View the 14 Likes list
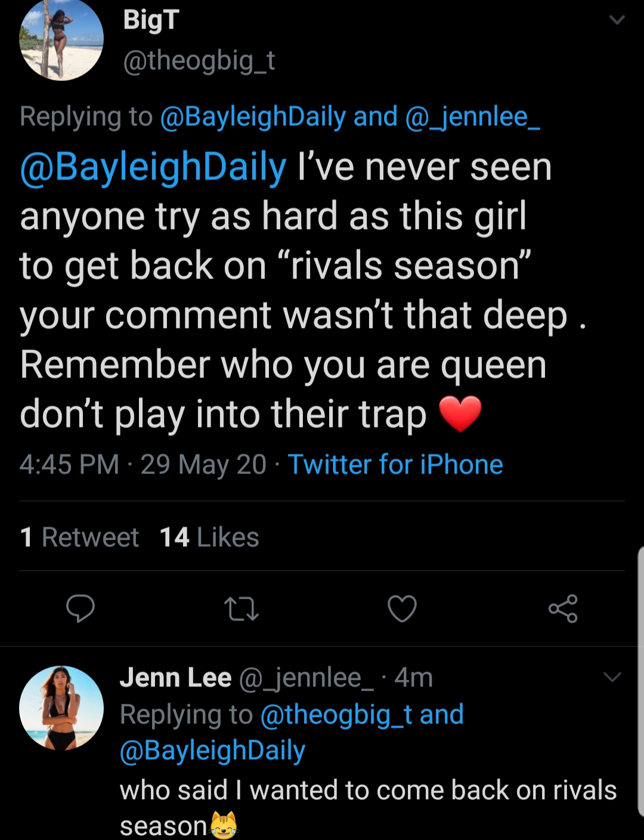 pos(209,537)
